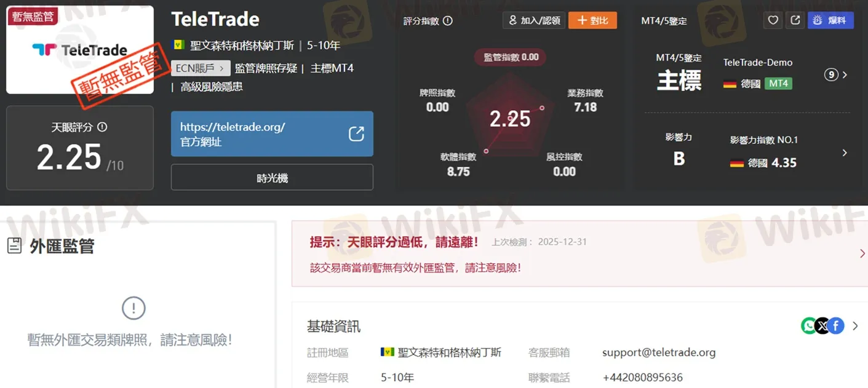The image size is (868, 388).
Task: Click the green MT4 badge
Action: tap(778, 83)
